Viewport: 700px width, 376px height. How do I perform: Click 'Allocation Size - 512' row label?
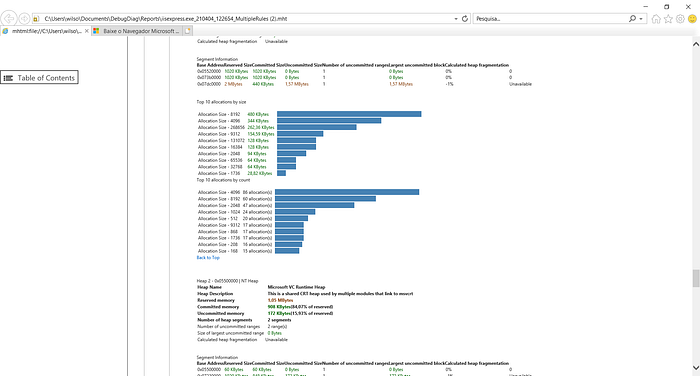tap(218, 218)
